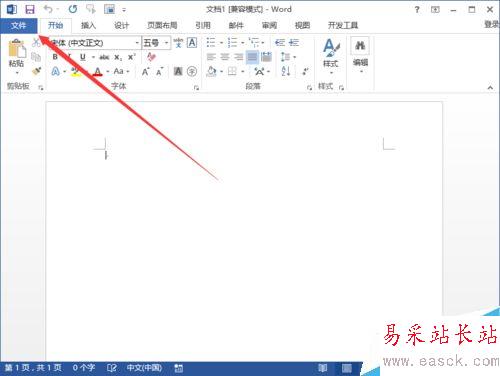Open the 视图 View tab
The width and height of the screenshot is (500, 376).
[x=302, y=25]
